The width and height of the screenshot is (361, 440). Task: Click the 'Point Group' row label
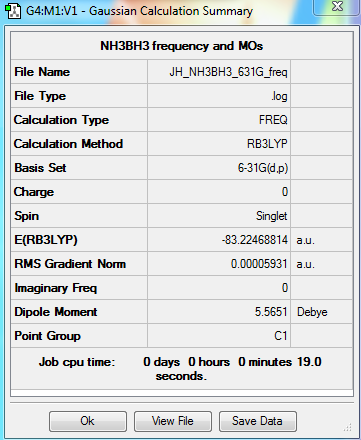(47, 336)
